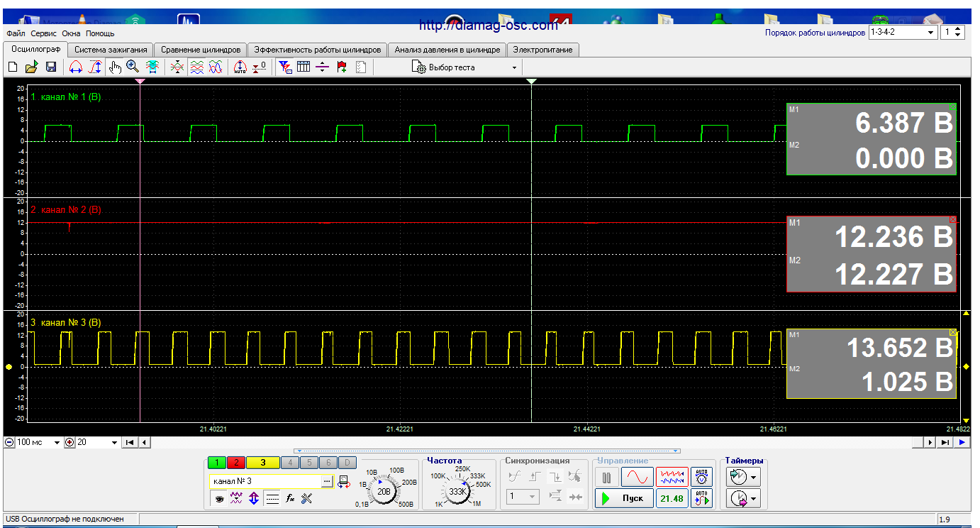Jump to the end of the recording

(945, 442)
